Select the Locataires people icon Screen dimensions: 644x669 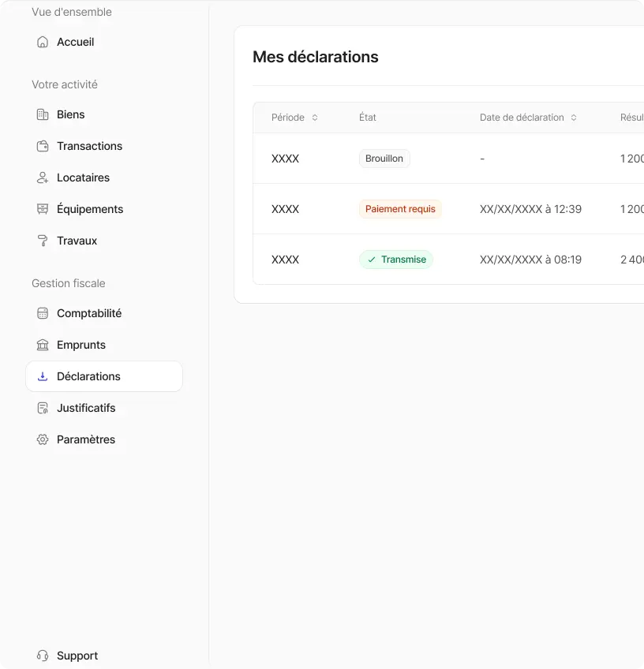coord(42,178)
